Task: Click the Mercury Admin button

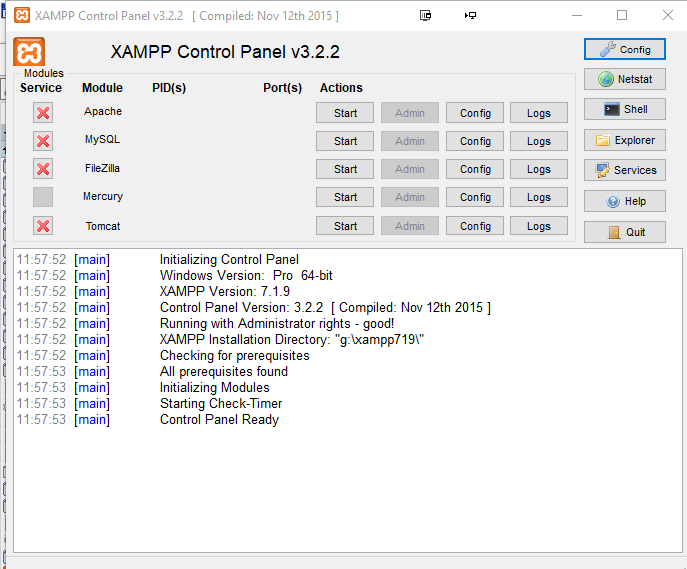Action: tap(410, 197)
